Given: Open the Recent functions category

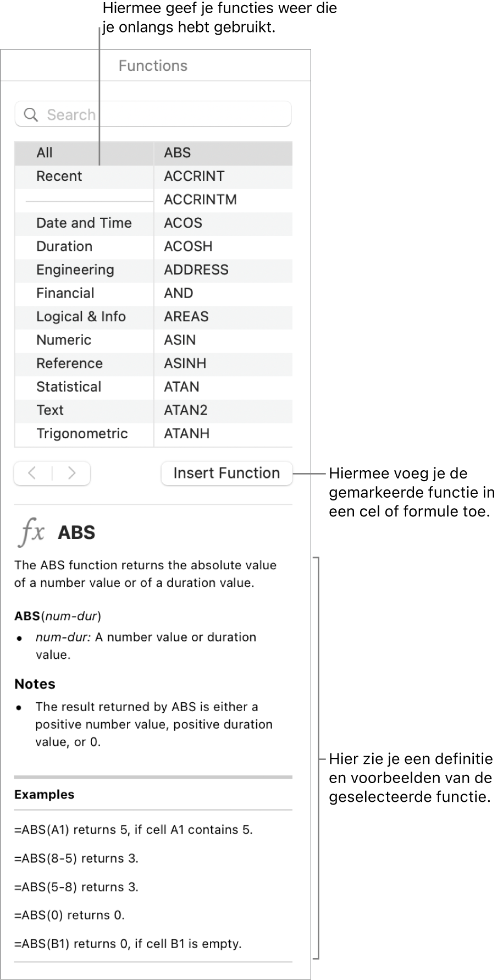Looking at the screenshot, I should point(59,177).
